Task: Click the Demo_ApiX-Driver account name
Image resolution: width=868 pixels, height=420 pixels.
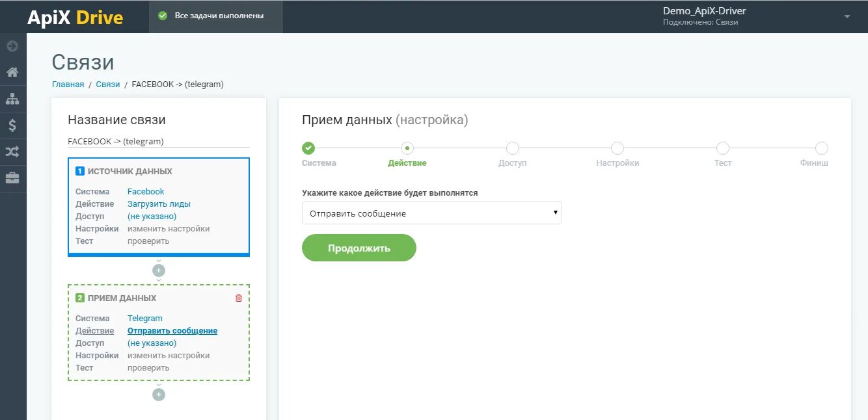Action: click(x=705, y=11)
